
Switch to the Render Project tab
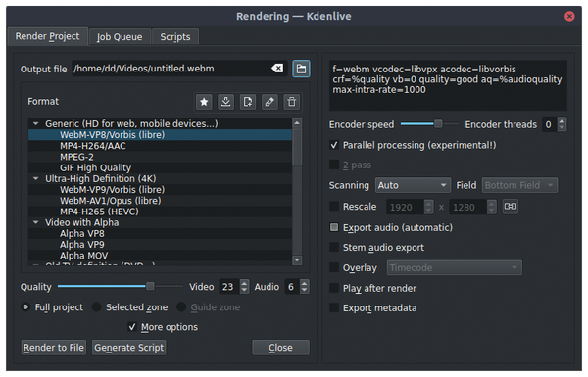point(48,36)
